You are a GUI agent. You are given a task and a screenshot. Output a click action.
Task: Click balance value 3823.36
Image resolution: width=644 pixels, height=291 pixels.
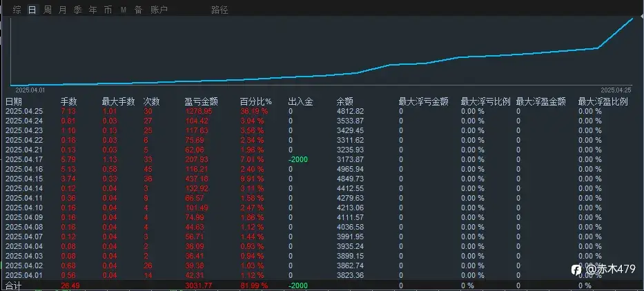coord(351,275)
